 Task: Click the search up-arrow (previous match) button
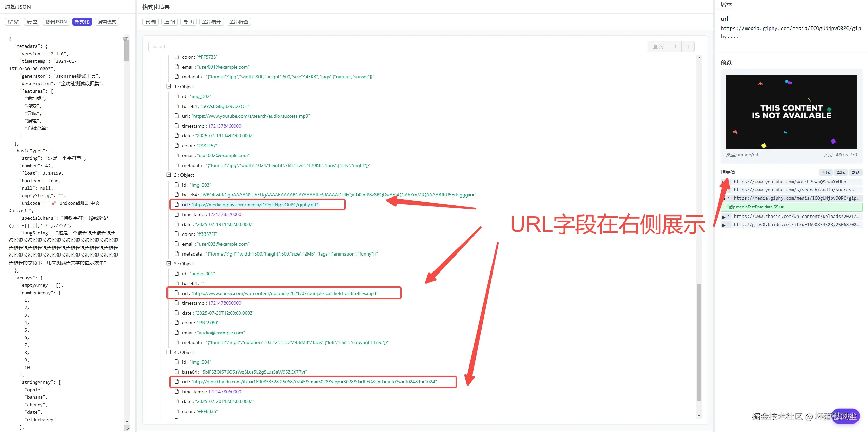tap(675, 46)
